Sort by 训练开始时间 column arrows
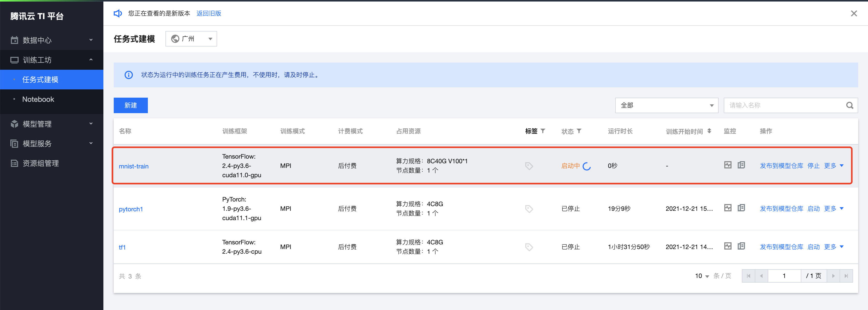 pyautogui.click(x=709, y=131)
